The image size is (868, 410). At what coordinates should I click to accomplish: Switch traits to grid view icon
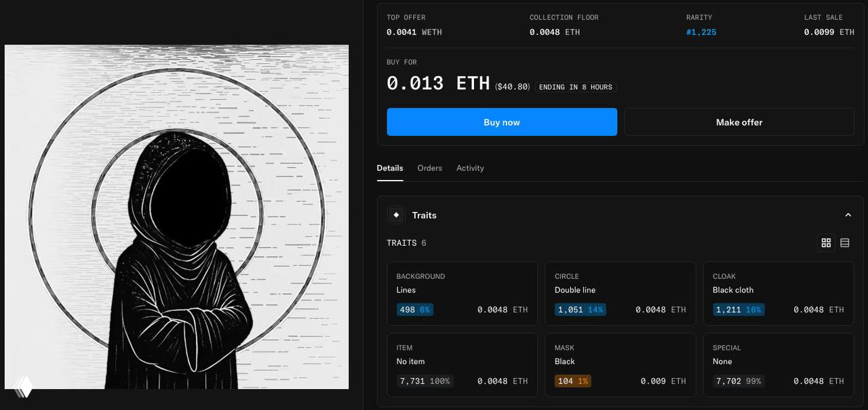826,242
